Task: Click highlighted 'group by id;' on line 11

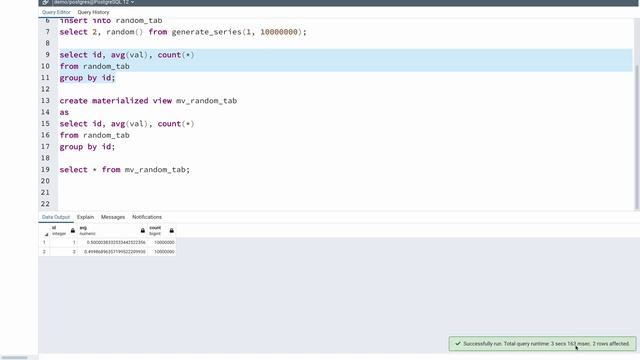Action: tap(87, 78)
